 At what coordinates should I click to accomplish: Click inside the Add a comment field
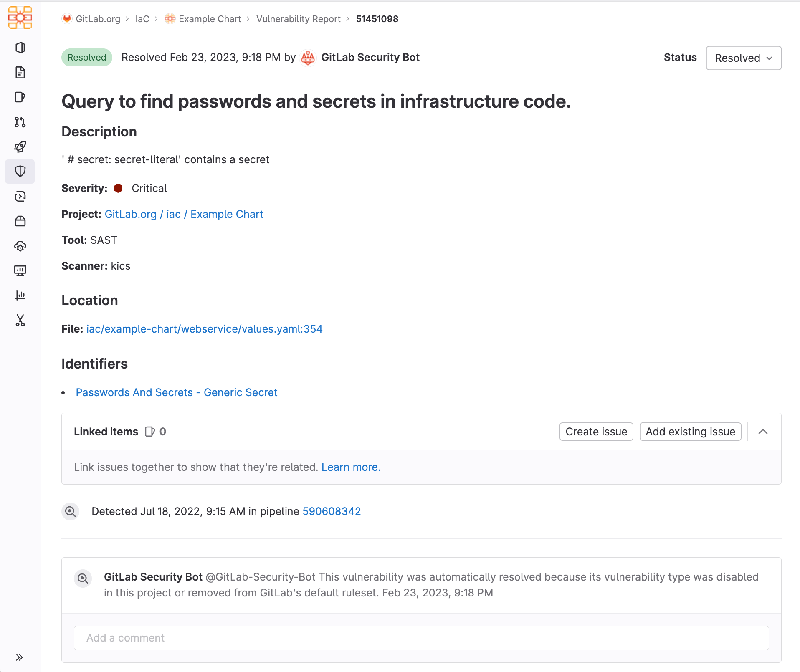421,638
